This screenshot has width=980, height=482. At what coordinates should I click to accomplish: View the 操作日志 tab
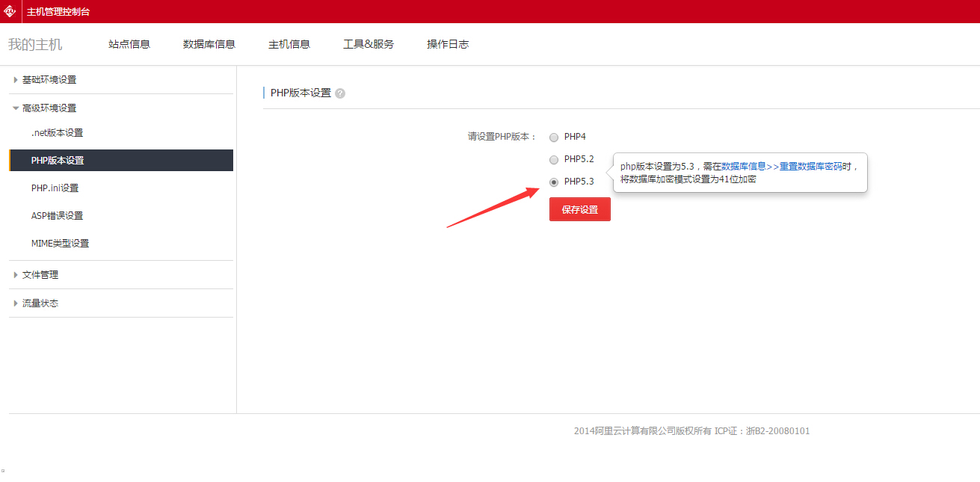point(448,44)
